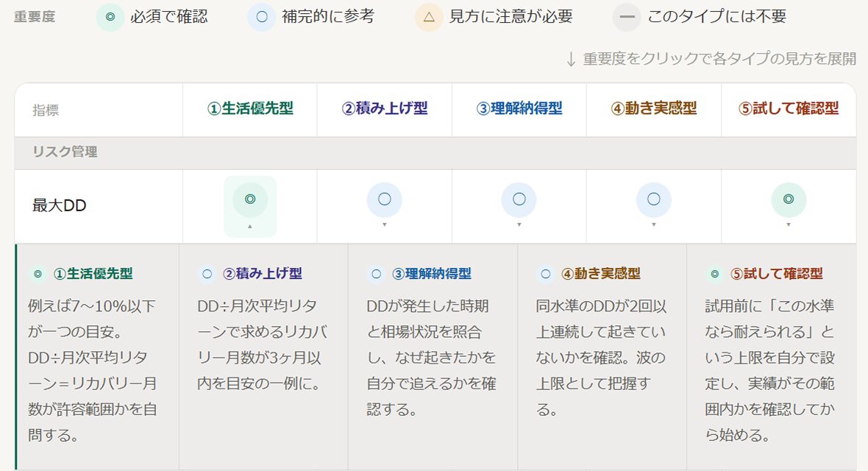Select the ③理解納得型 column header
The height and width of the screenshot is (471, 868).
point(519,109)
